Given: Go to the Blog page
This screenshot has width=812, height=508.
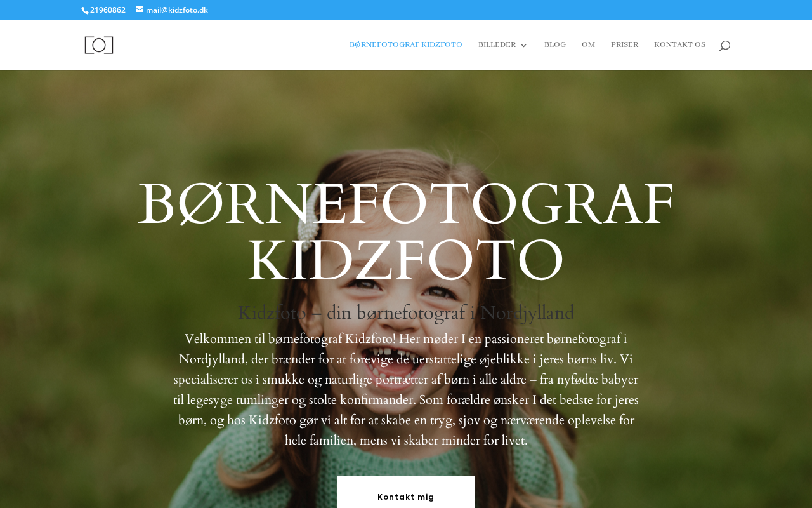Looking at the screenshot, I should tap(555, 45).
